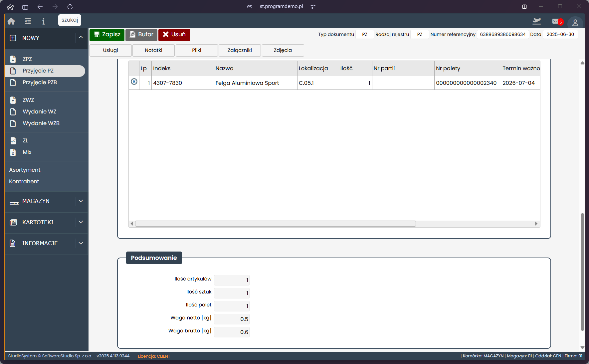Collapse the NOWY section chevron
This screenshot has width=589, height=364.
click(x=81, y=38)
